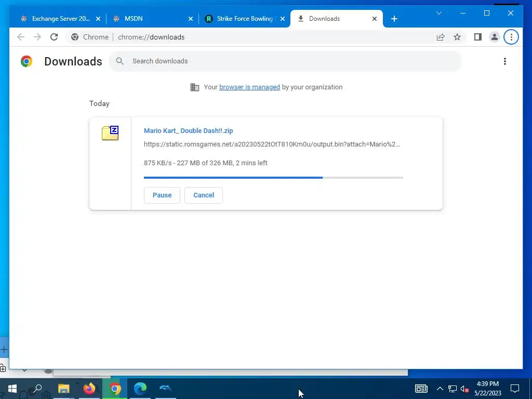Open a new tab with plus
Viewport: 532px width, 399px height.
point(394,19)
